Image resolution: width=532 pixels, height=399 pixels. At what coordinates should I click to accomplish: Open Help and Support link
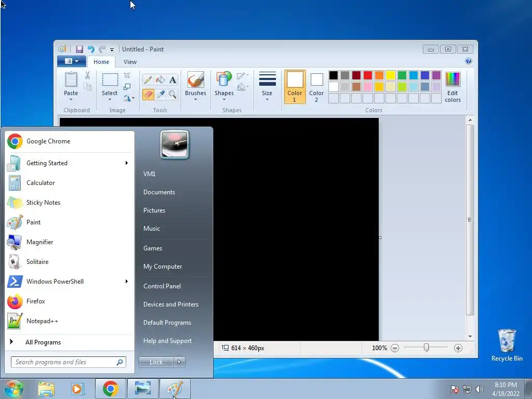[x=167, y=341]
